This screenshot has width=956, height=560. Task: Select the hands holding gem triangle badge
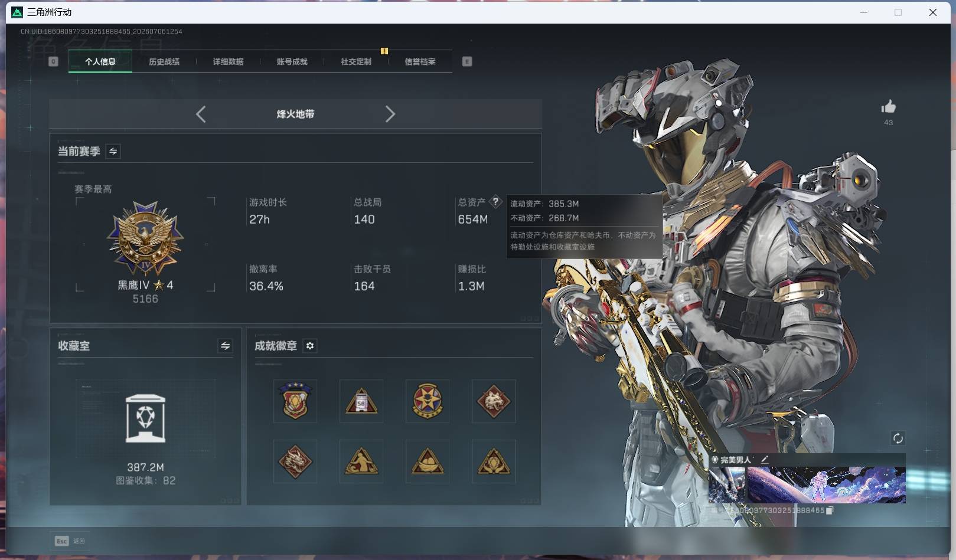(x=494, y=461)
